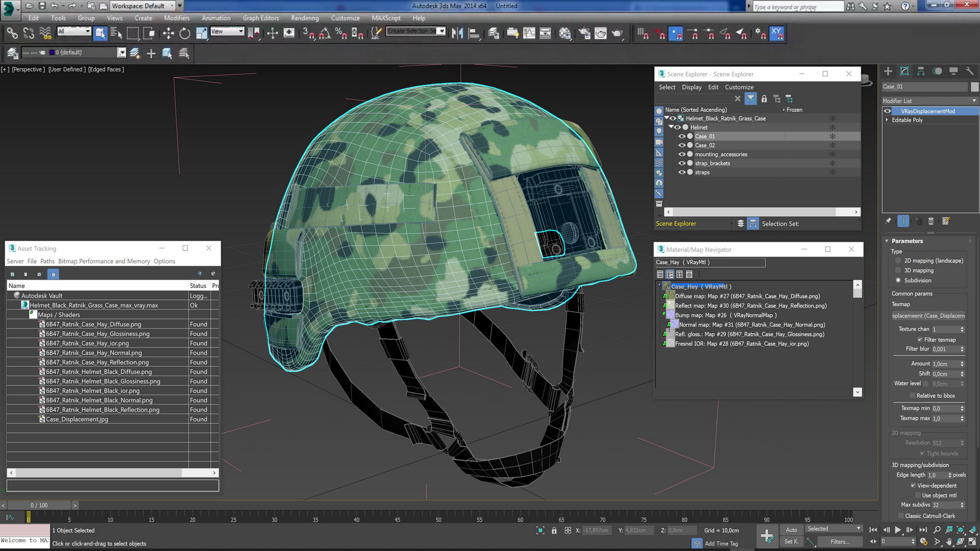
Task: Open the Create command panel tab
Action: tap(888, 71)
